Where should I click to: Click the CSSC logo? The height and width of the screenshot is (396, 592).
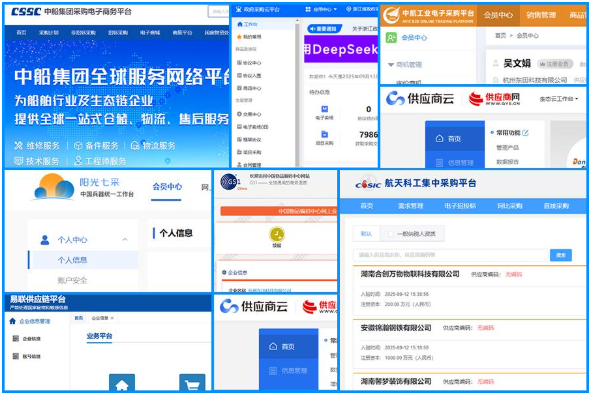26,12
